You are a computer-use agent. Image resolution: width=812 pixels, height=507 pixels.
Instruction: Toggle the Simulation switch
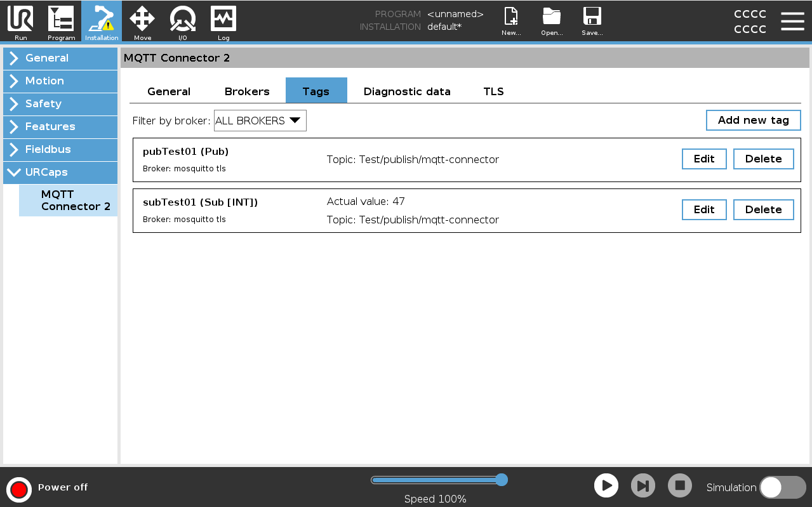tap(782, 487)
